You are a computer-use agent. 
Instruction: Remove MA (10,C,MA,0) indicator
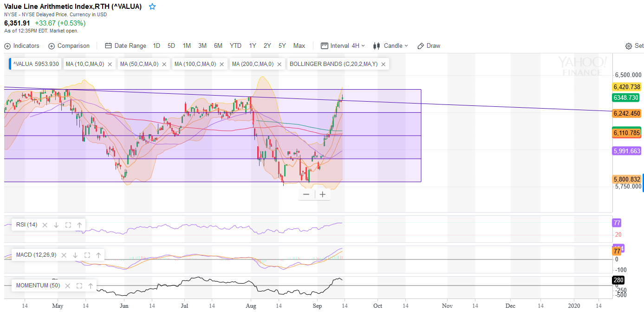pyautogui.click(x=110, y=64)
